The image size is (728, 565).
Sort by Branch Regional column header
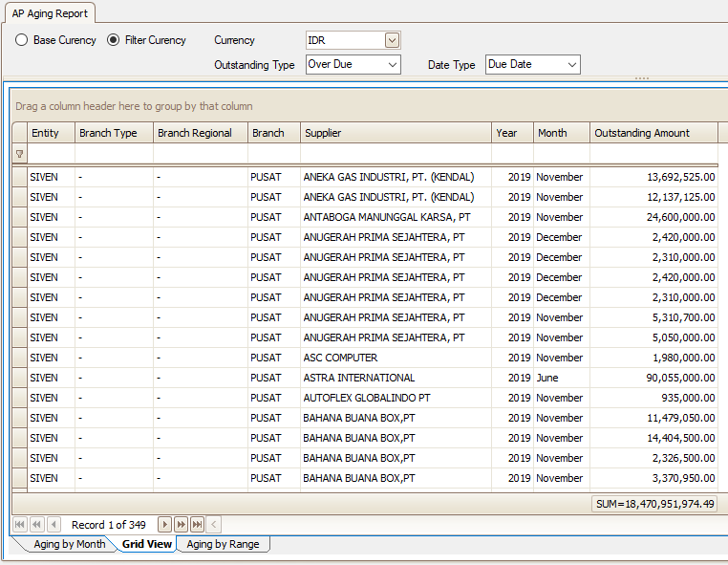(x=201, y=133)
